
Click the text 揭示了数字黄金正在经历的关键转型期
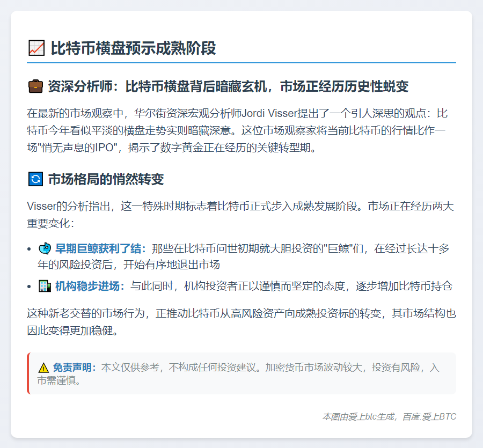[x=222, y=148]
